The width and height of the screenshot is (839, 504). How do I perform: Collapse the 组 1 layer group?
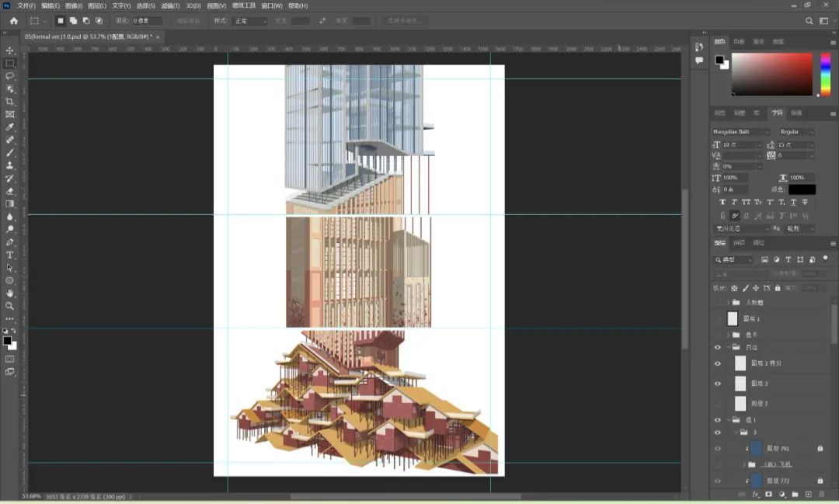pos(728,420)
